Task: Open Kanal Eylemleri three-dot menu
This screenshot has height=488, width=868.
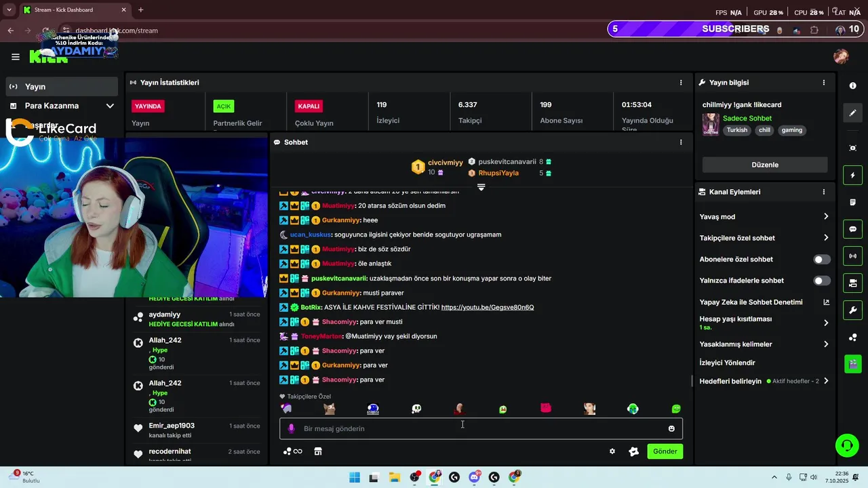Action: coord(824,192)
